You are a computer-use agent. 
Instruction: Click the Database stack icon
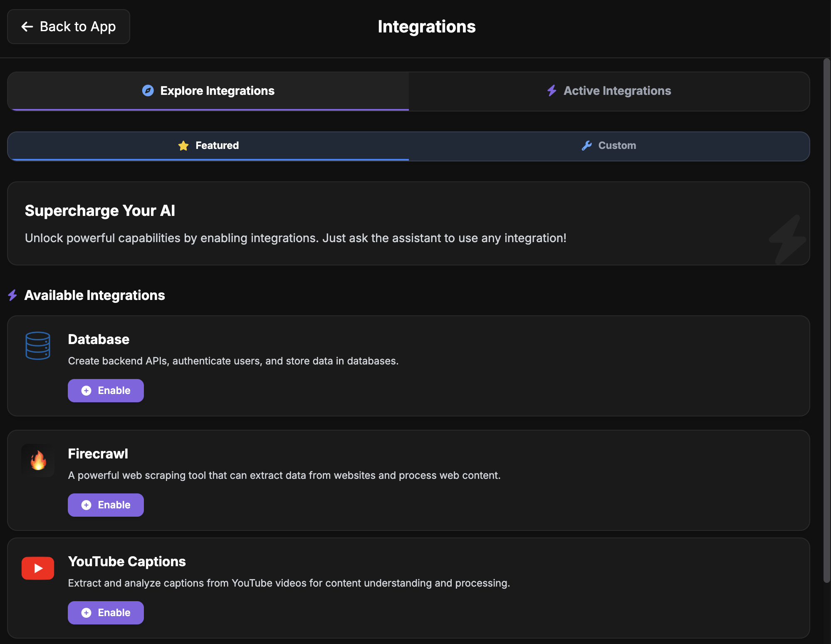point(38,346)
